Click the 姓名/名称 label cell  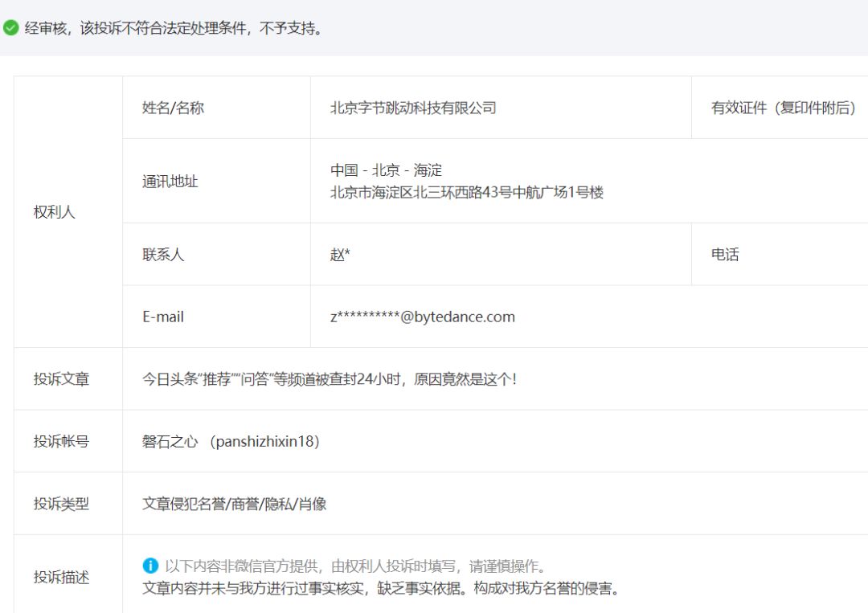[x=171, y=107]
